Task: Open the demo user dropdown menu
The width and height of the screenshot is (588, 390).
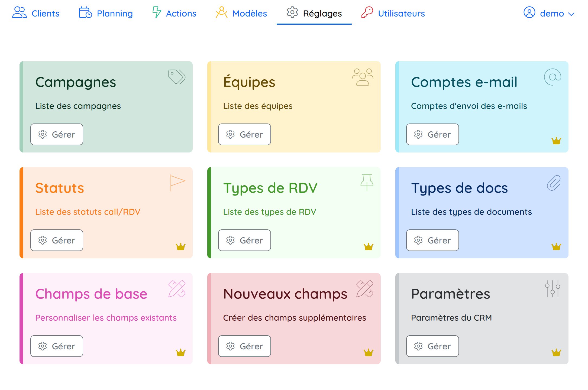Action: [549, 13]
